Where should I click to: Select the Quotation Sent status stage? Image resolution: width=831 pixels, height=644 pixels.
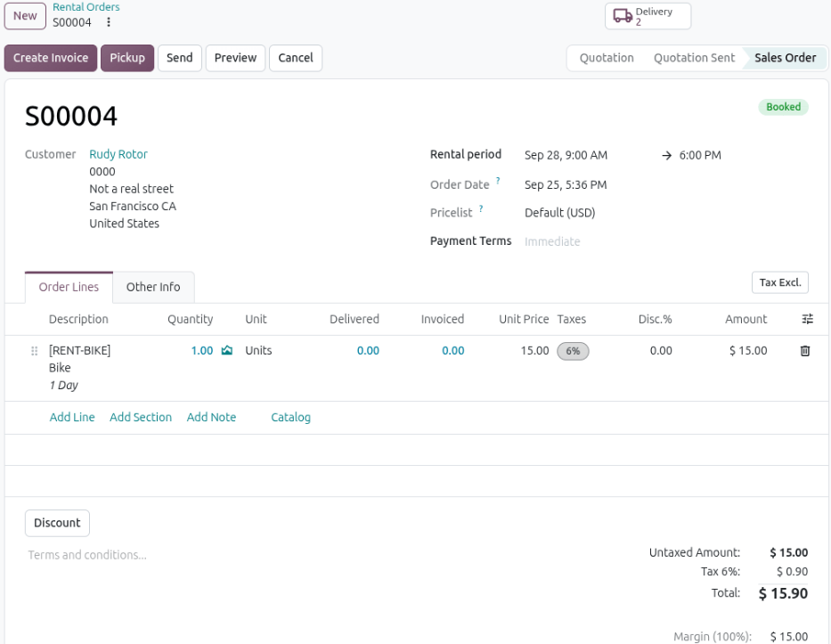tap(694, 58)
